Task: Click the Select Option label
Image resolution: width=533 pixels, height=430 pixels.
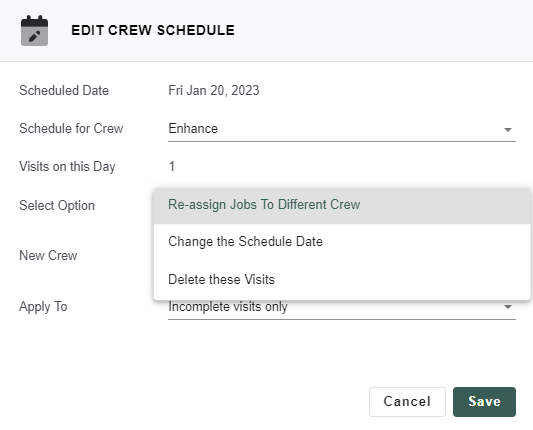Action: coord(57,206)
